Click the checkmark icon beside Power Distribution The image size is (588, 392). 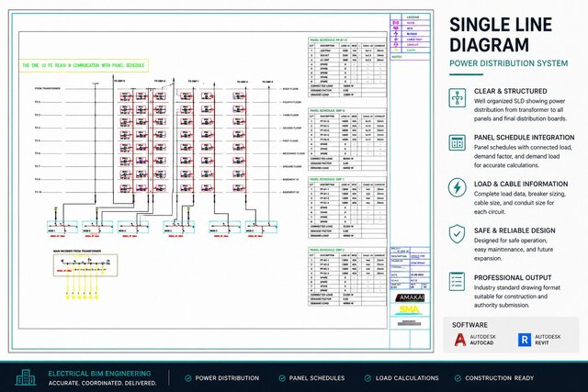(x=188, y=378)
